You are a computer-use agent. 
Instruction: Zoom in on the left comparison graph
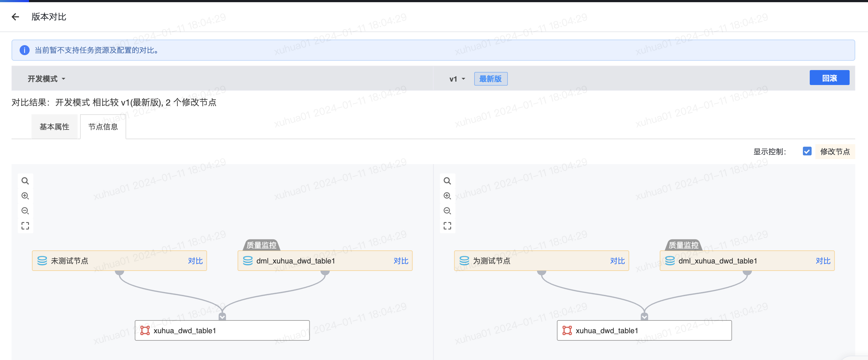pyautogui.click(x=25, y=196)
